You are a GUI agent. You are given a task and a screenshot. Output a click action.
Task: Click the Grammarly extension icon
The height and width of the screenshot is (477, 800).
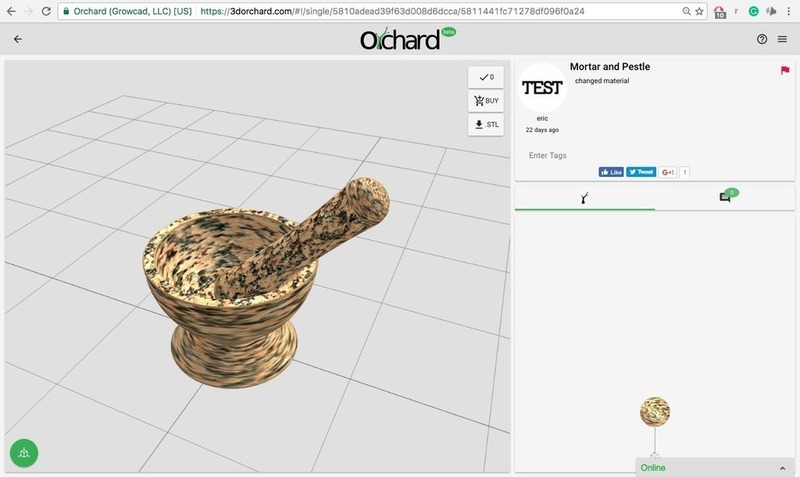point(754,11)
